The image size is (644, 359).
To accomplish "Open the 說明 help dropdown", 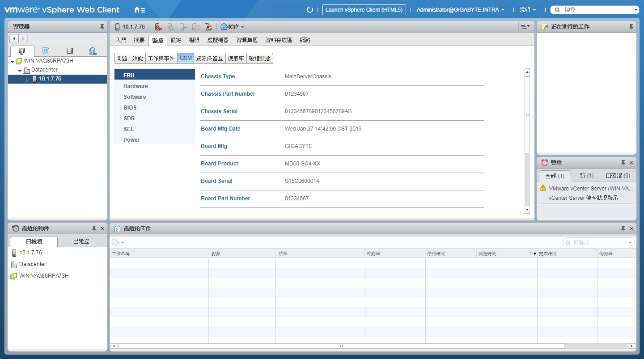I will [528, 9].
